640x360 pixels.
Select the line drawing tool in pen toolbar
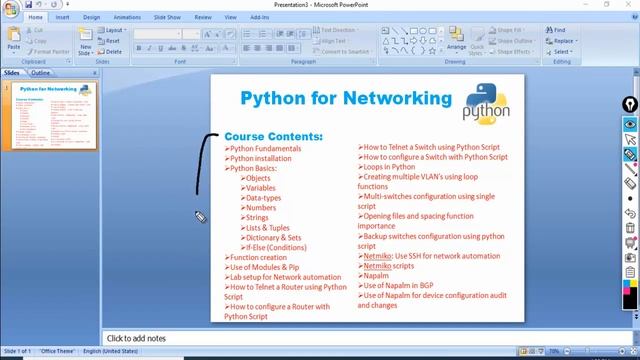click(630, 169)
